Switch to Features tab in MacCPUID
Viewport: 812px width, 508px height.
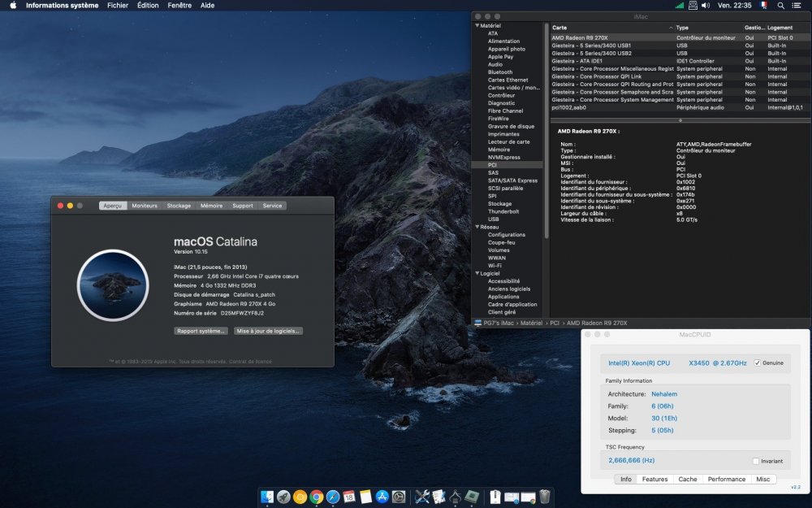[x=654, y=479]
